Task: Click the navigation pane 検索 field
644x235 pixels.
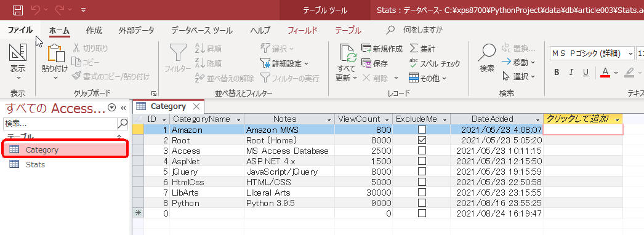Action: click(60, 123)
